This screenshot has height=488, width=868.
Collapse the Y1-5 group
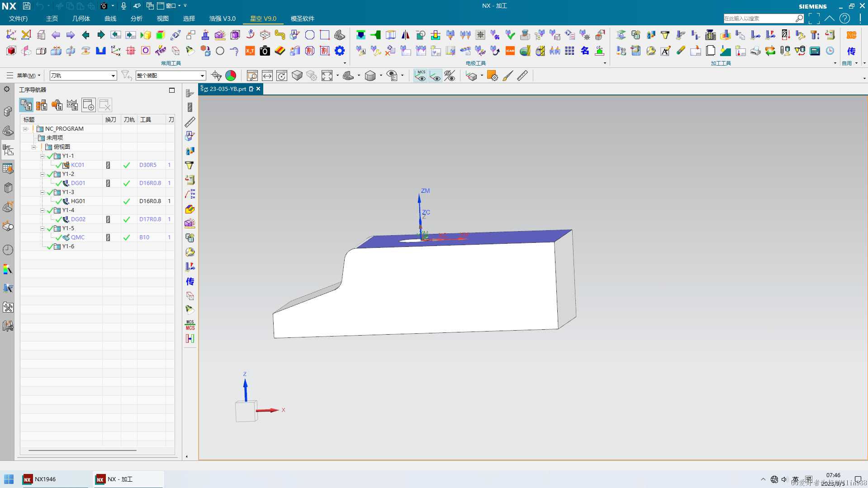click(43, 228)
